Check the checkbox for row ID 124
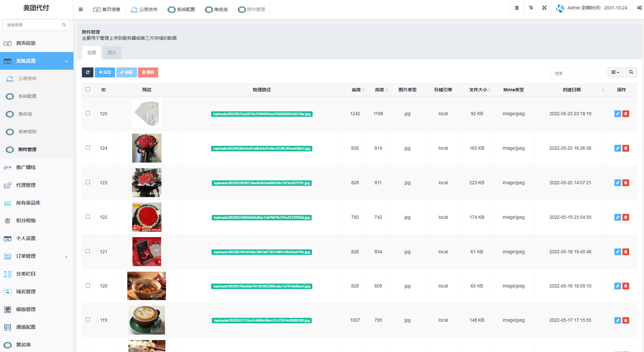The image size is (644, 352). pyautogui.click(x=88, y=147)
